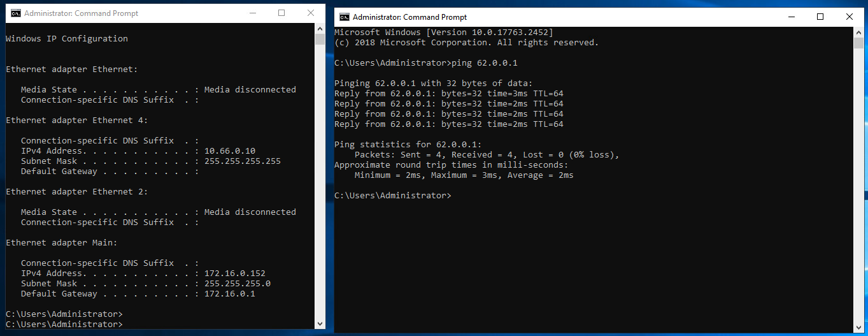Click the cmd icon in the ipconfig window title bar
This screenshot has height=336, width=868.
(x=15, y=13)
